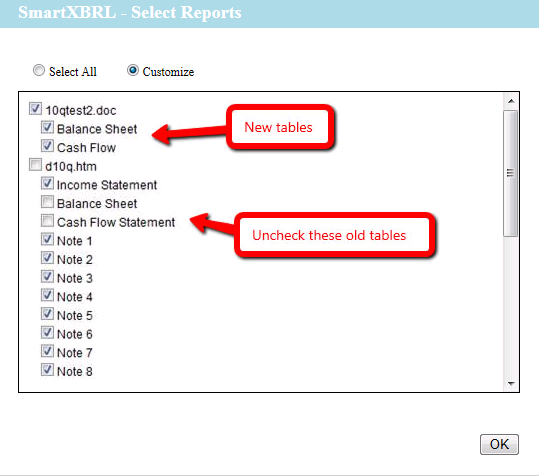Toggle the Note 4 checkbox
The width and height of the screenshot is (539, 476).
47,295
